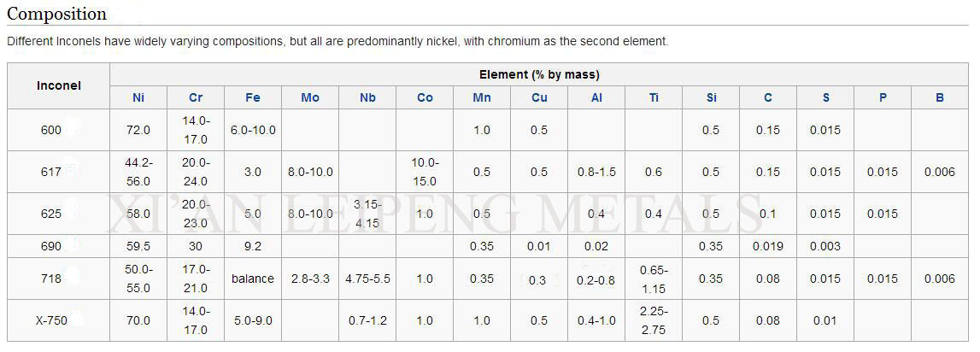The height and width of the screenshot is (352, 980).
Task: Open the Al element link
Action: pyautogui.click(x=596, y=97)
